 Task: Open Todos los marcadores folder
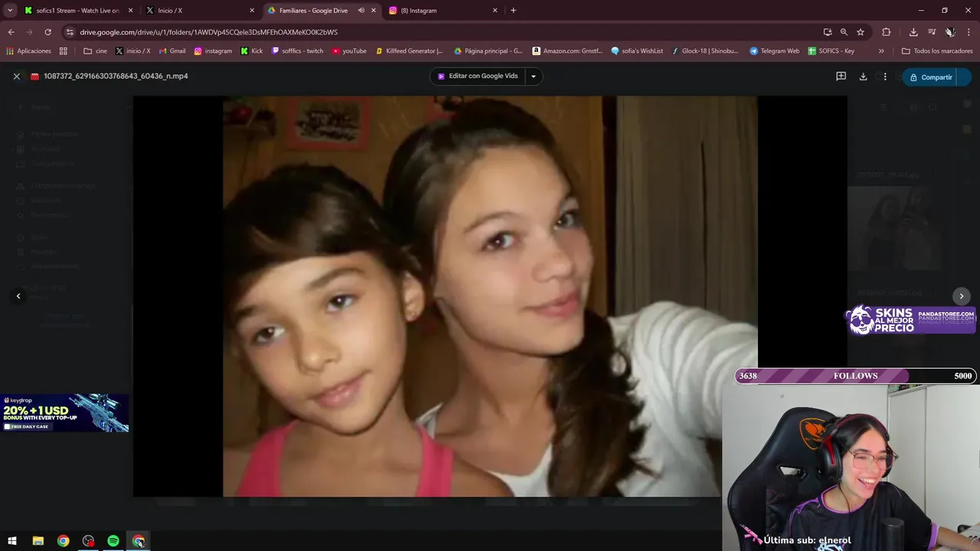937,51
